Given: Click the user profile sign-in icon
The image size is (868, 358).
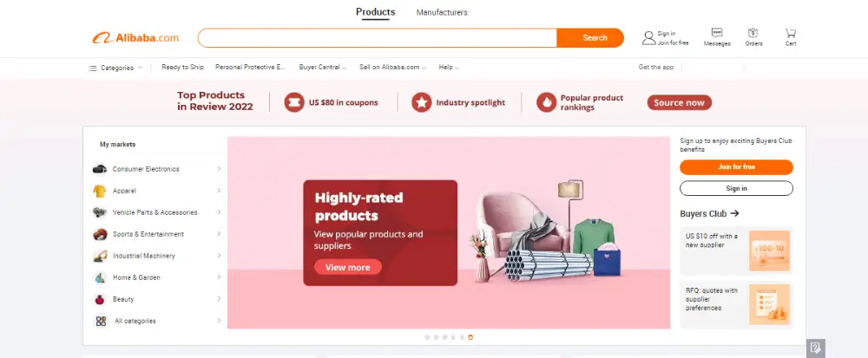Looking at the screenshot, I should [x=648, y=37].
